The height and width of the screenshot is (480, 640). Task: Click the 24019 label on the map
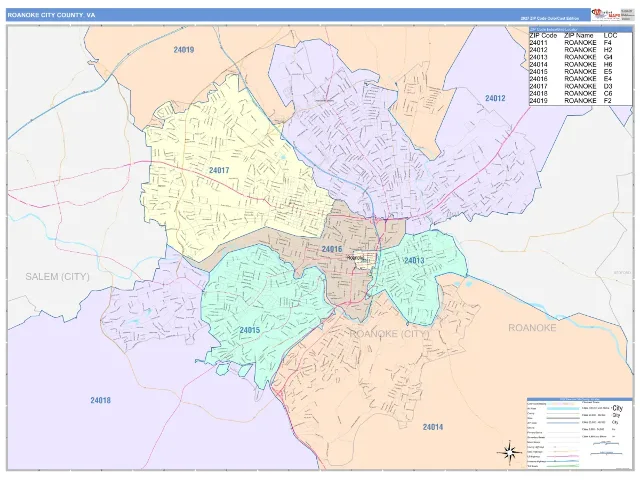point(184,50)
